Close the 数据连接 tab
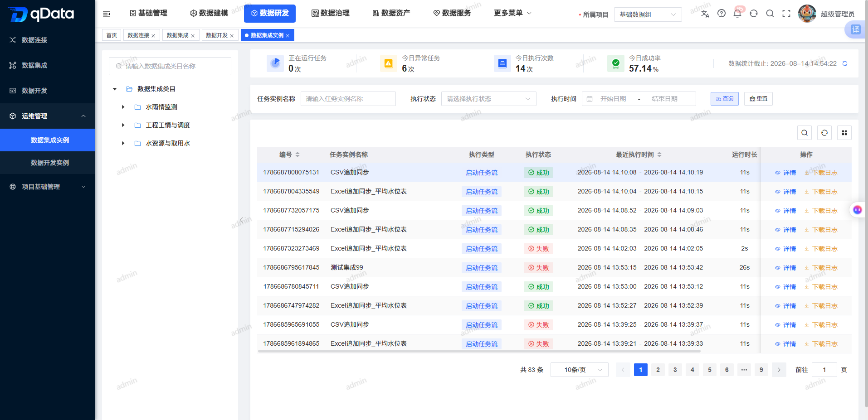This screenshot has width=868, height=420. 153,36
